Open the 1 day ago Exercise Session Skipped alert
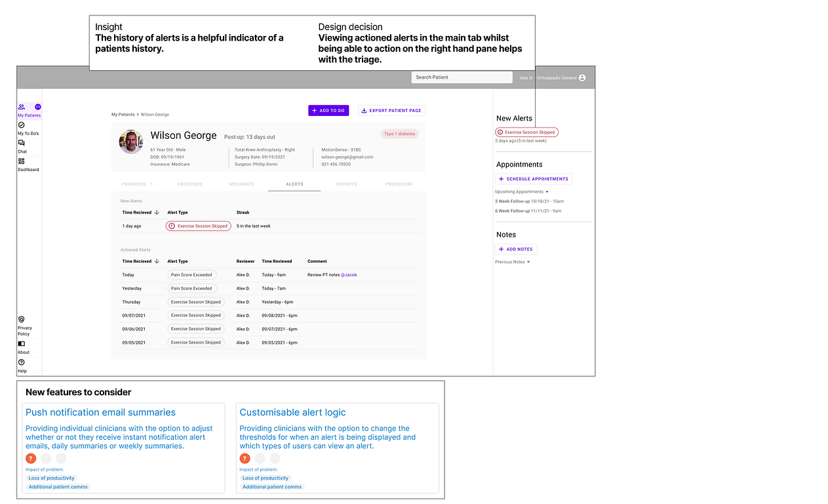This screenshot has width=828, height=504. (x=198, y=226)
